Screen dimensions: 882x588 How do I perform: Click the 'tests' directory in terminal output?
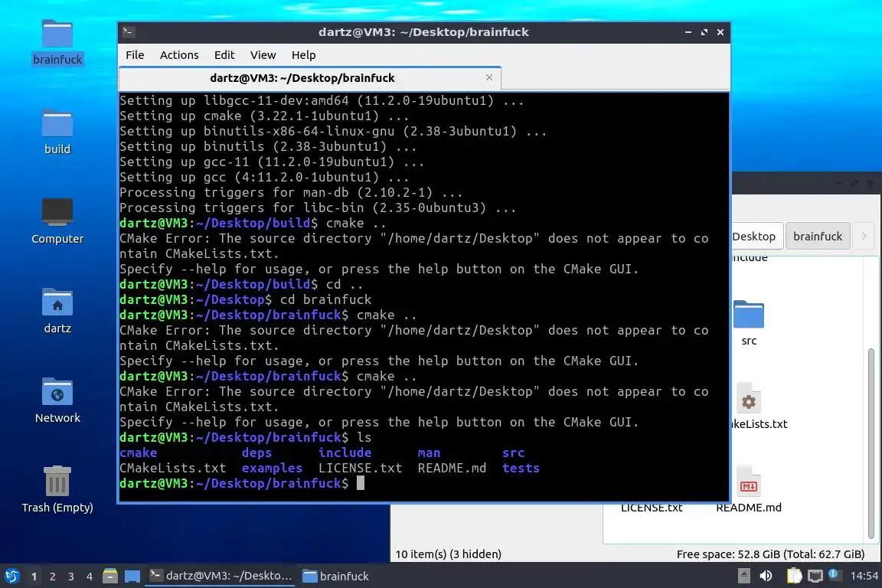point(521,468)
